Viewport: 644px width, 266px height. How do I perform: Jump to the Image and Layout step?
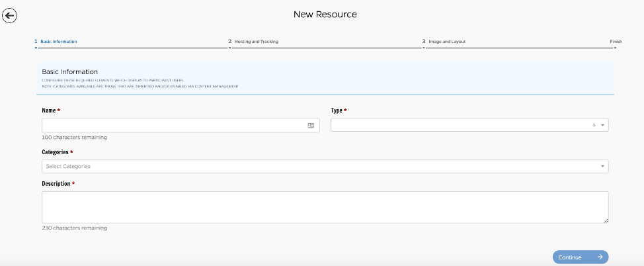(447, 42)
